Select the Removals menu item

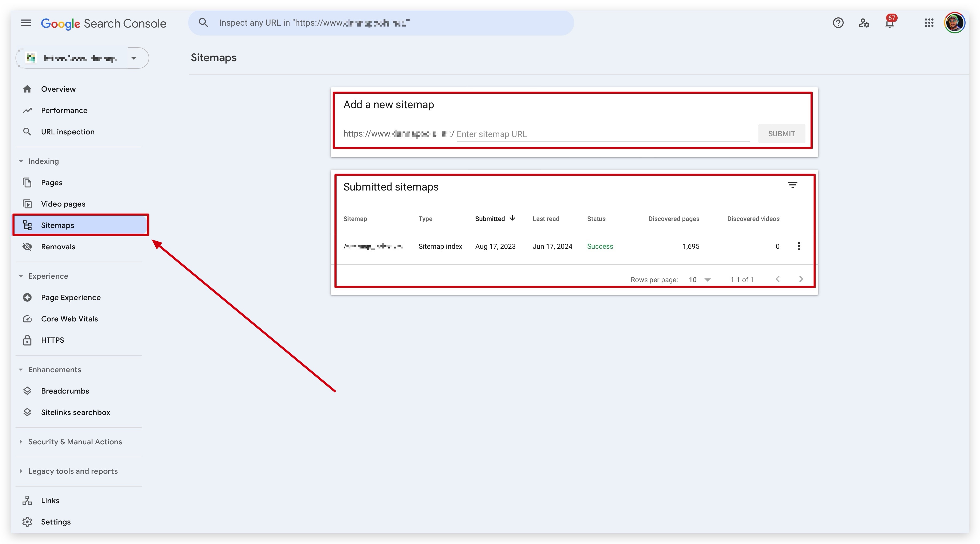click(58, 247)
